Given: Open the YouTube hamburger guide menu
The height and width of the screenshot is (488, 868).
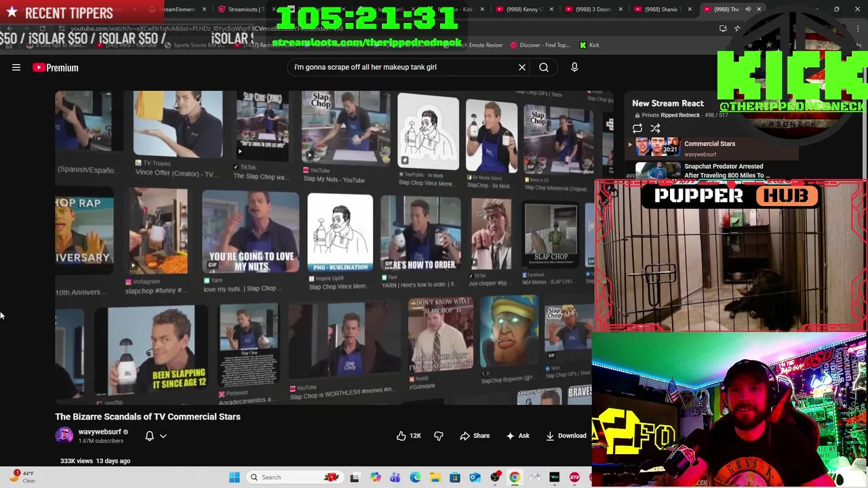Looking at the screenshot, I should coord(16,67).
